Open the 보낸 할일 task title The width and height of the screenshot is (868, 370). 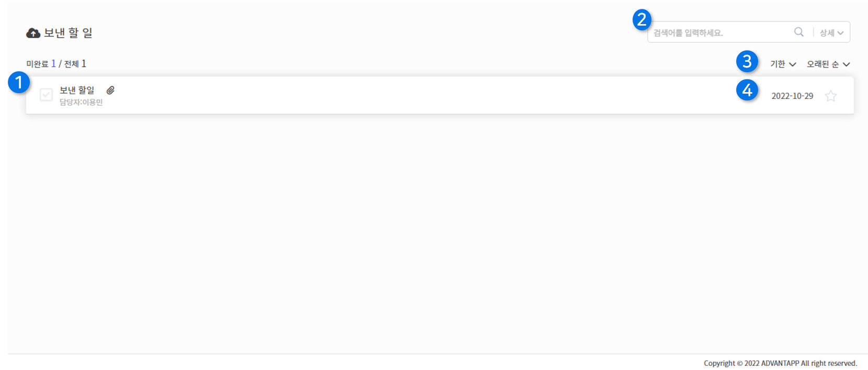pyautogui.click(x=77, y=90)
